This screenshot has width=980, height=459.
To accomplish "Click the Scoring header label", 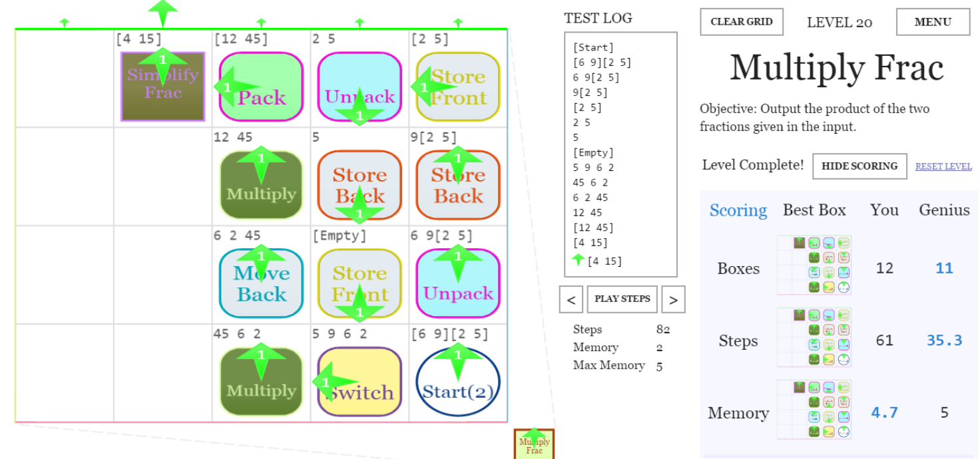I will [x=738, y=210].
